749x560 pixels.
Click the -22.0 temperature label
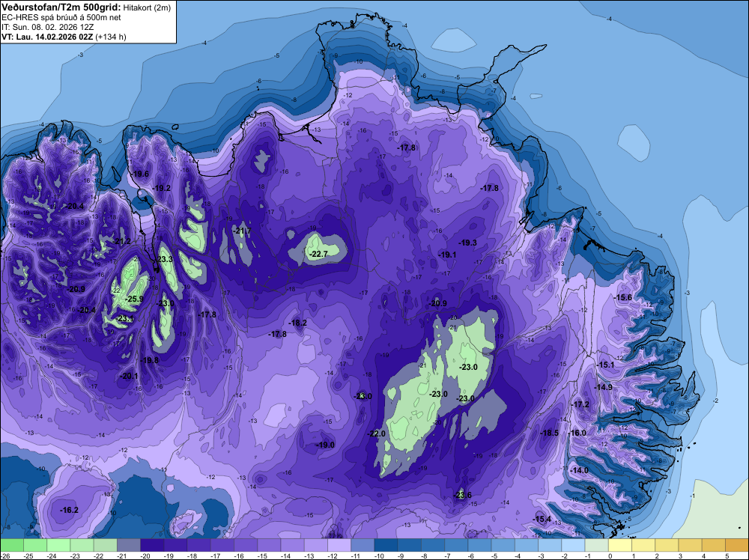pyautogui.click(x=377, y=433)
